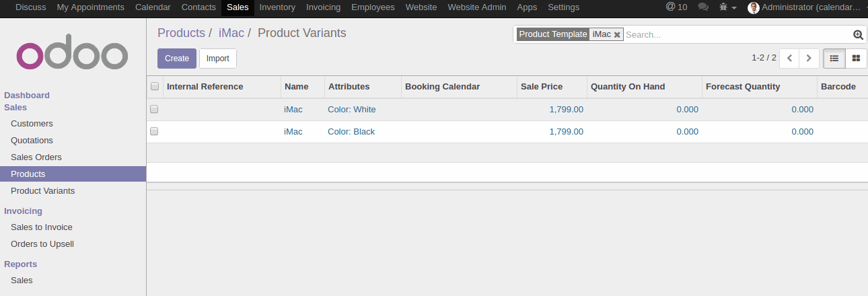
Task: Click Quantity On Hand 0.000 in Black row
Action: tap(687, 132)
